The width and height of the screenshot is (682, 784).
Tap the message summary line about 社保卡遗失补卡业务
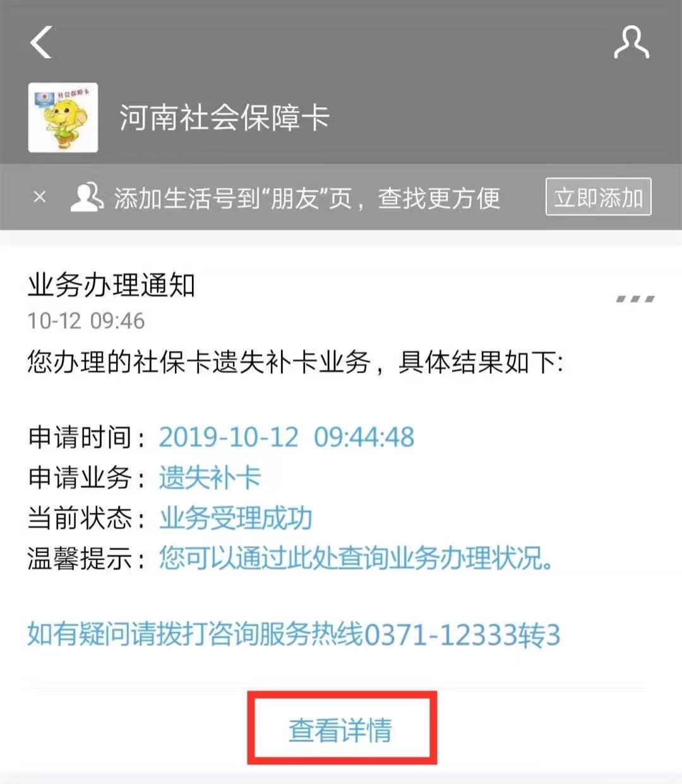[295, 362]
